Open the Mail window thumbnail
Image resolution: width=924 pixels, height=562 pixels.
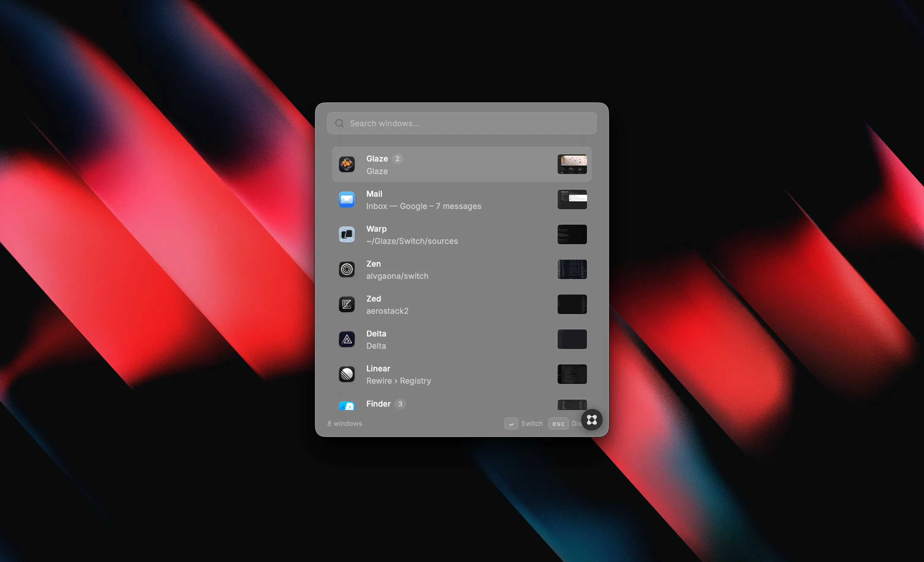(572, 199)
